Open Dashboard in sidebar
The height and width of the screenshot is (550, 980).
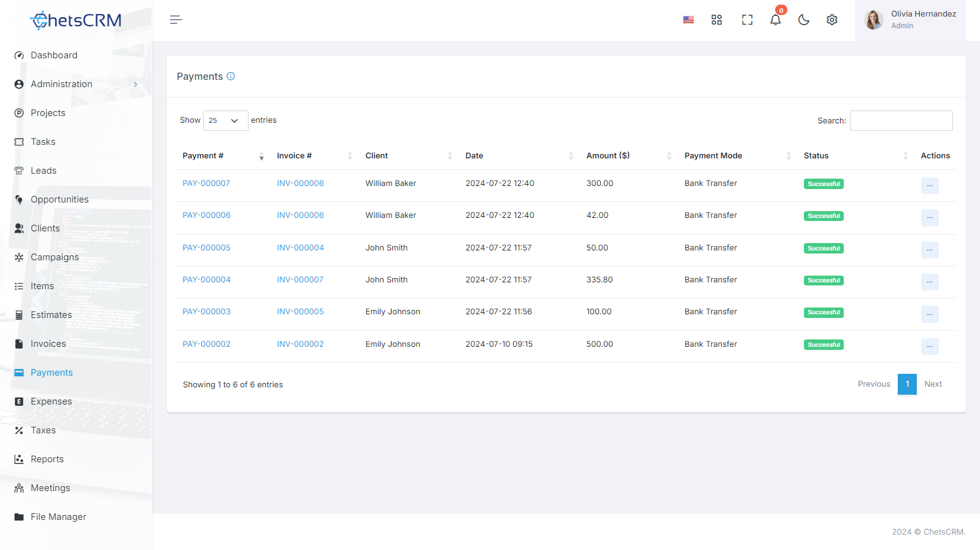[x=54, y=55]
